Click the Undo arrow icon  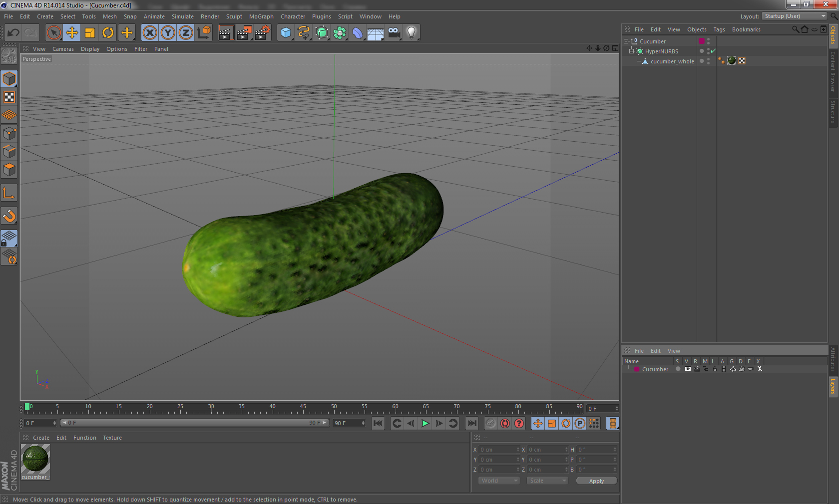coord(13,33)
